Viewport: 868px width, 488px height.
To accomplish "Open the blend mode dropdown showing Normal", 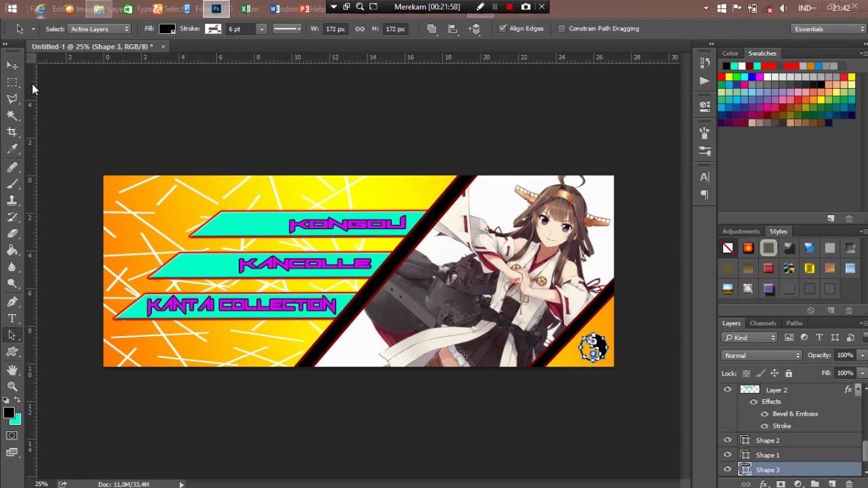I will pyautogui.click(x=759, y=354).
